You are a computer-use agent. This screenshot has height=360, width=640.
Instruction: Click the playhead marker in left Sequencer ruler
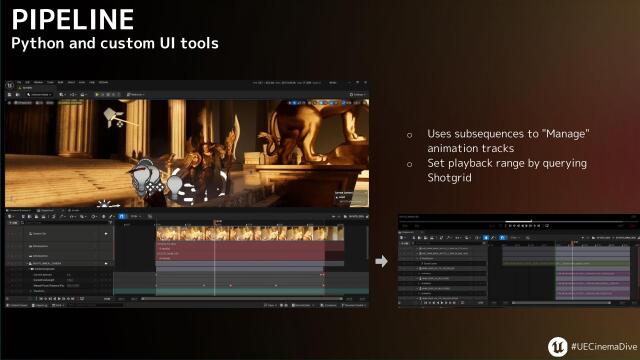pos(215,222)
